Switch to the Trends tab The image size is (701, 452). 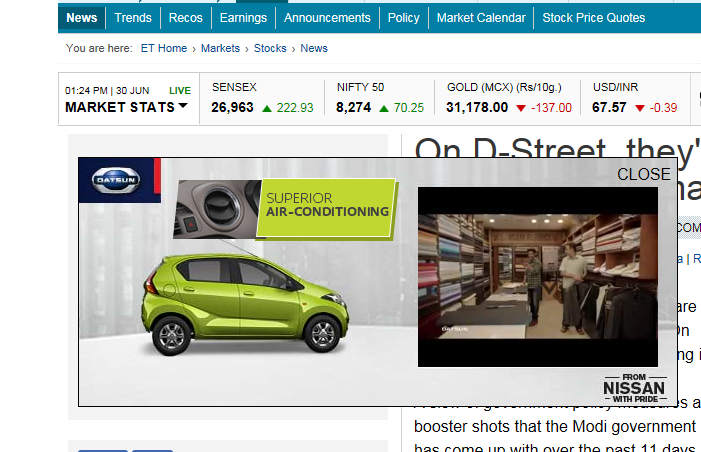coord(133,18)
